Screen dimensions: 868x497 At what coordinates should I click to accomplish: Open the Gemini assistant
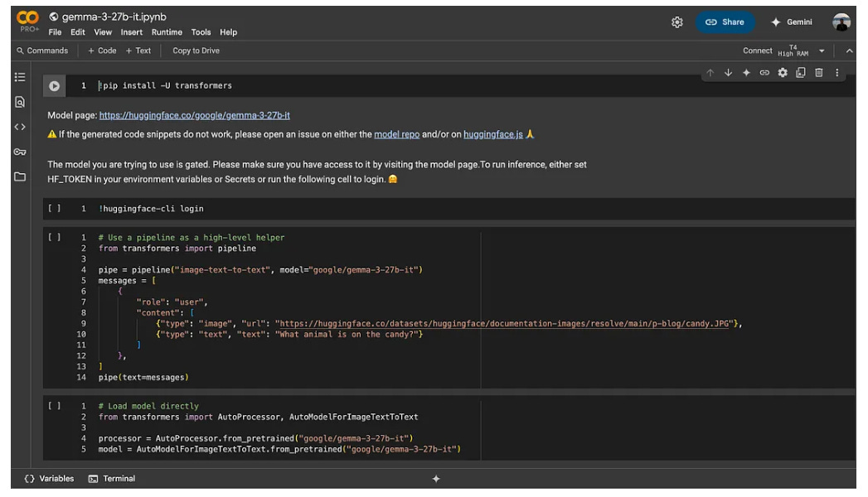pos(792,22)
